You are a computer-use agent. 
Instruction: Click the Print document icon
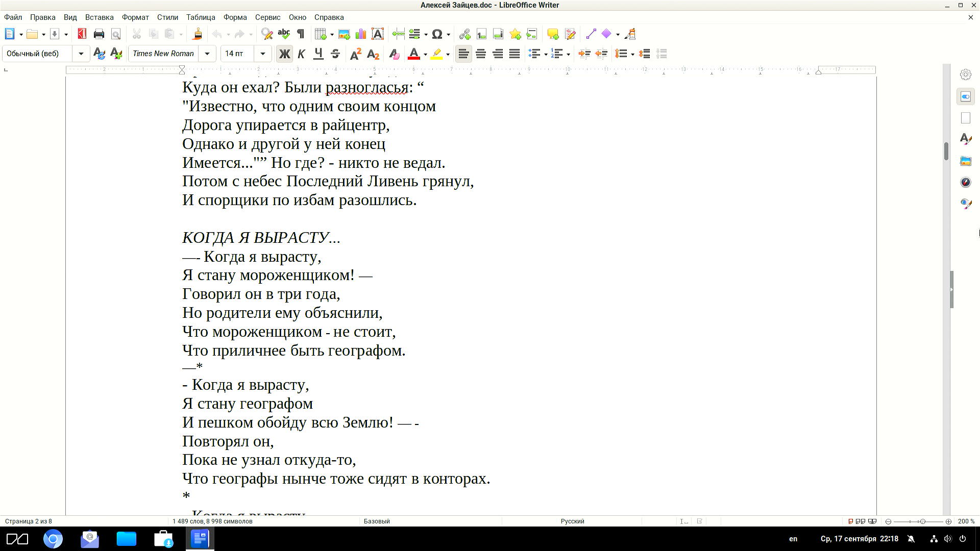coord(99,34)
